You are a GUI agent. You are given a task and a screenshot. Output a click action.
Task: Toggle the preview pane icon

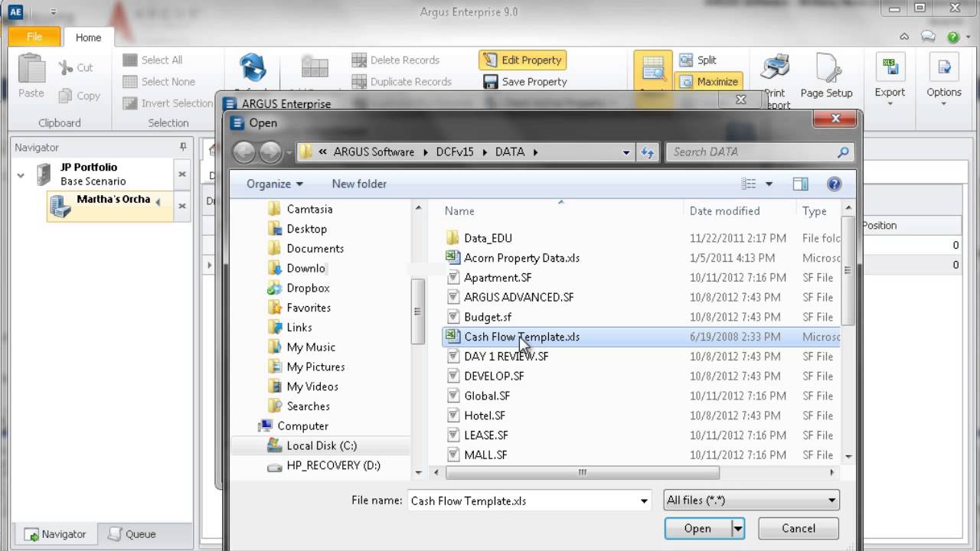point(800,184)
